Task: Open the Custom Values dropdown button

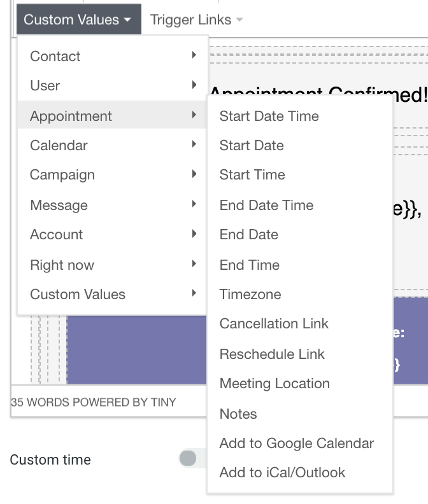Action: 77,20
